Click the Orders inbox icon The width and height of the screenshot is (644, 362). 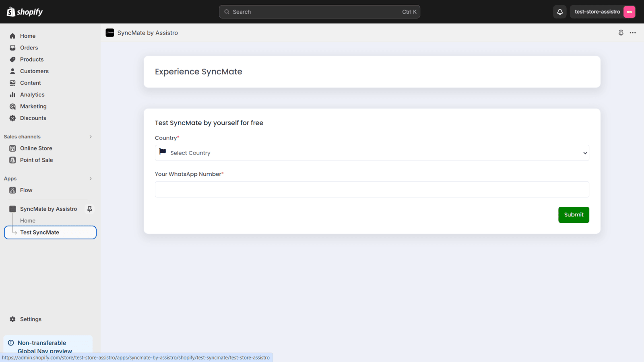pyautogui.click(x=12, y=48)
